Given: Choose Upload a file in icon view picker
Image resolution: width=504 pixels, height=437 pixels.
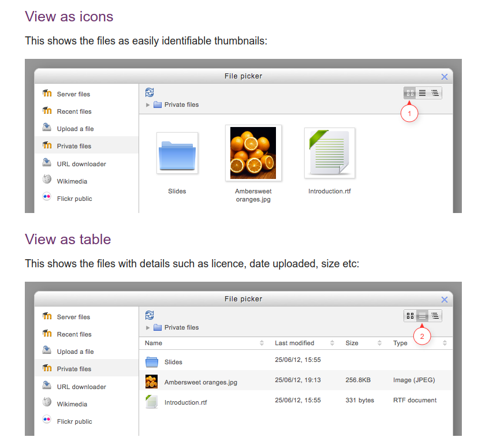Looking at the screenshot, I should [x=75, y=129].
